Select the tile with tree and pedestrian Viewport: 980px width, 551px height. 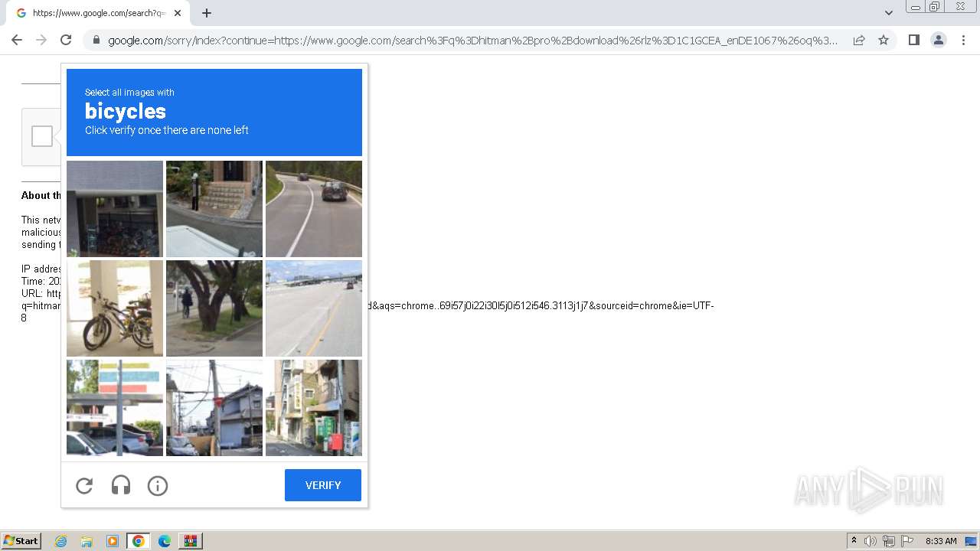pyautogui.click(x=214, y=308)
